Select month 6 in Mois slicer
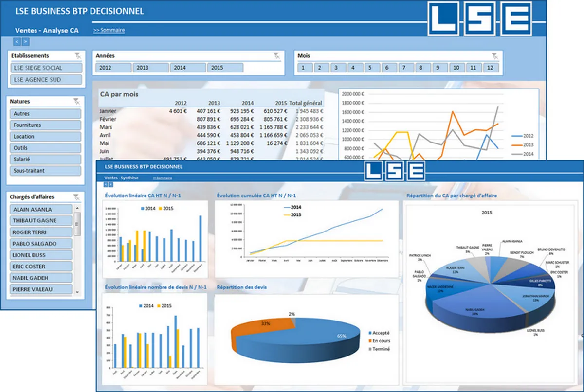This screenshot has width=584, height=392. (388, 68)
